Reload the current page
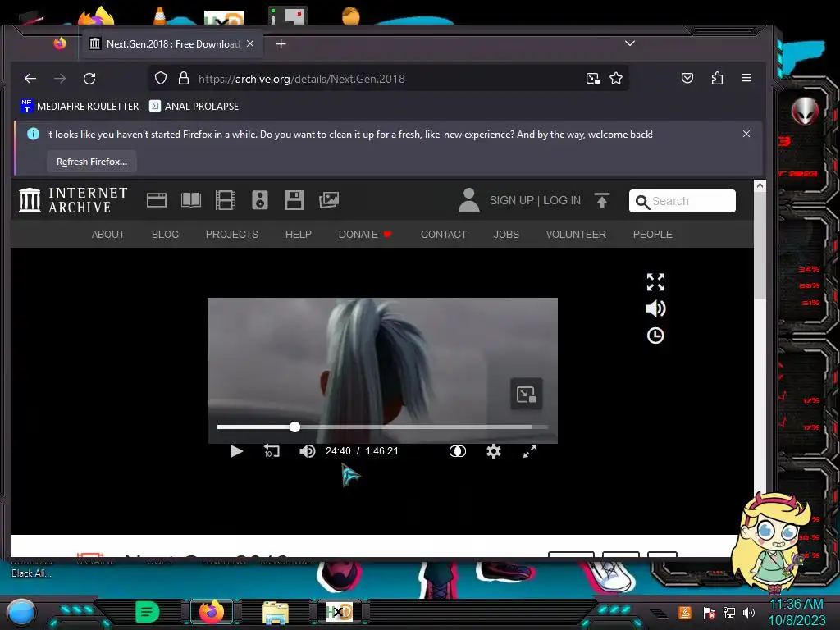Viewport: 840px width, 630px height. (x=89, y=79)
